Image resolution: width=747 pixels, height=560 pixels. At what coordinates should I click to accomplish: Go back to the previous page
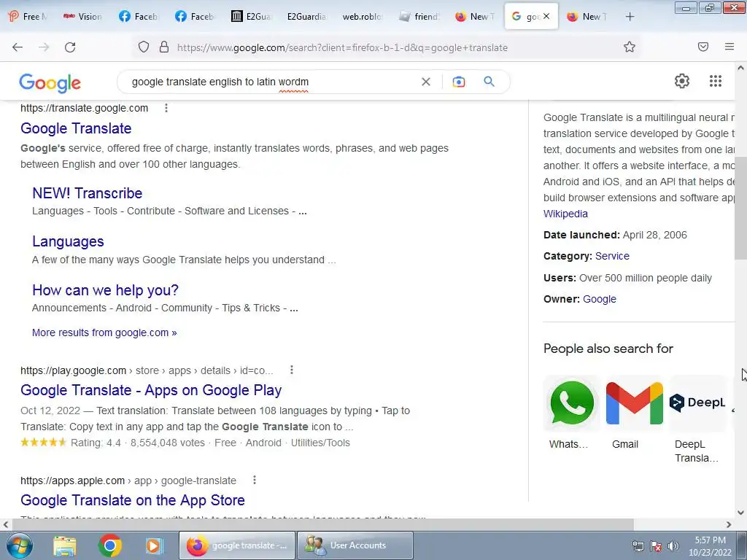coord(18,47)
